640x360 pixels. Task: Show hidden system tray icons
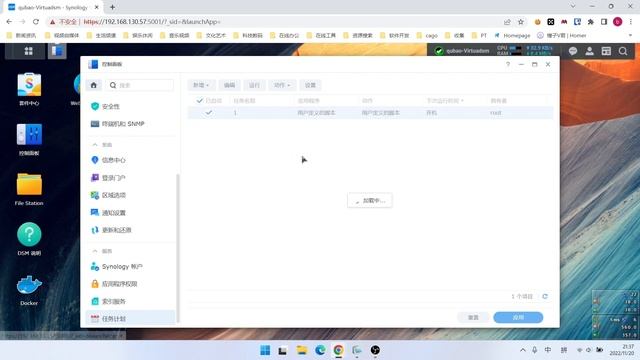click(x=522, y=350)
